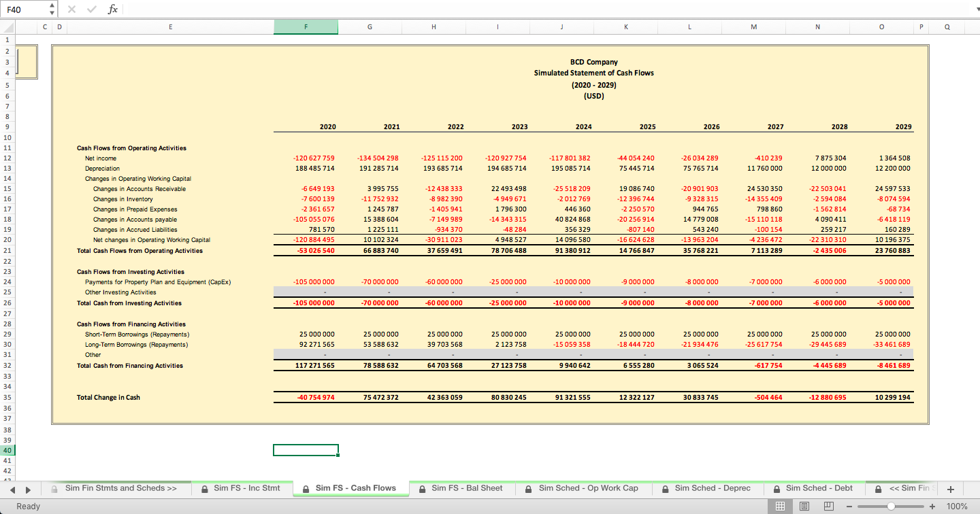Screen dimensions: 980x514
Task: Click the confirm entry checkmark icon
Action: [92, 9]
